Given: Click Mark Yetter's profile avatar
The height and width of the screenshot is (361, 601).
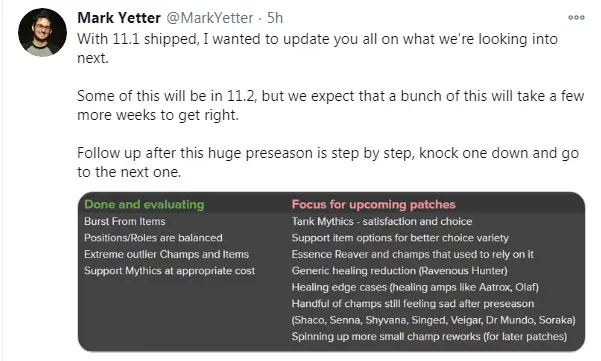Looking at the screenshot, I should (42, 33).
